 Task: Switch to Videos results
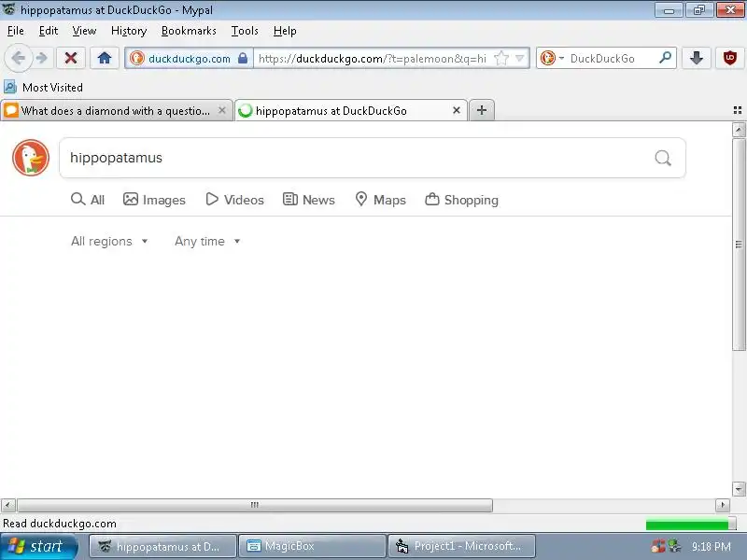(x=234, y=200)
